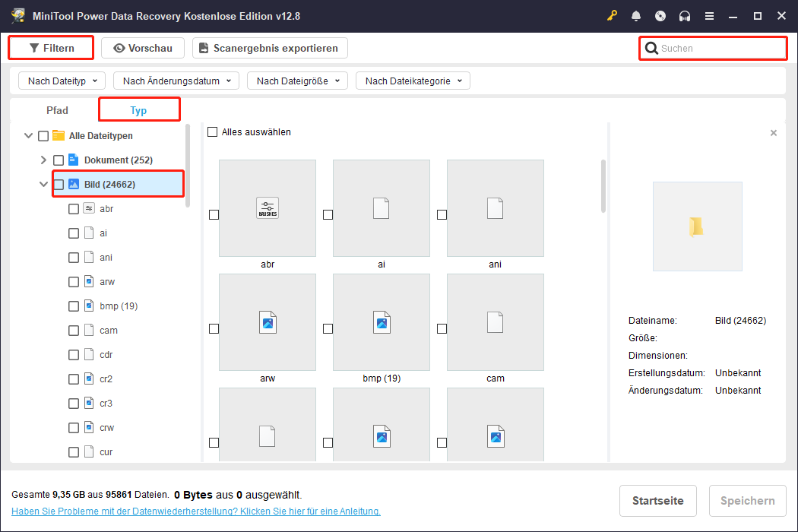Click the Bild image category icon
798x532 pixels.
[x=74, y=184]
